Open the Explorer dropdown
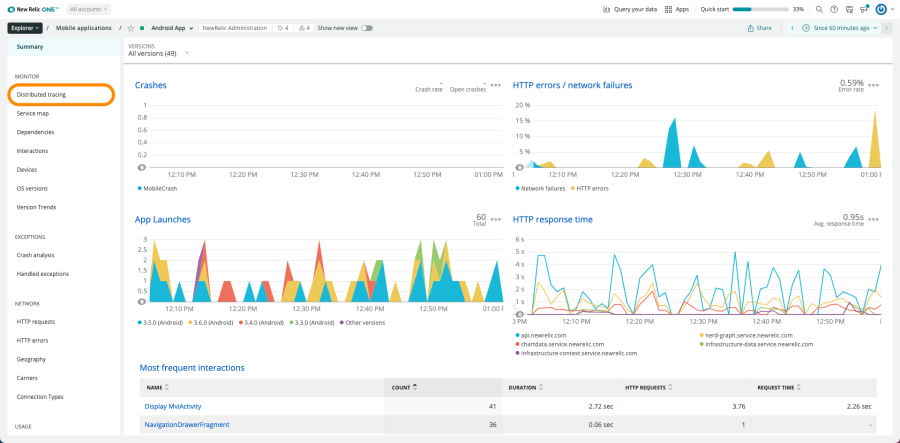Image resolution: width=900 pixels, height=443 pixels. (23, 28)
